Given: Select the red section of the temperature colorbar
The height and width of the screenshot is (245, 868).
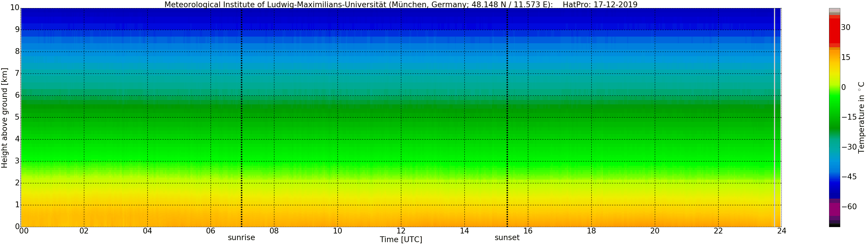Looking at the screenshot, I should click(x=834, y=30).
